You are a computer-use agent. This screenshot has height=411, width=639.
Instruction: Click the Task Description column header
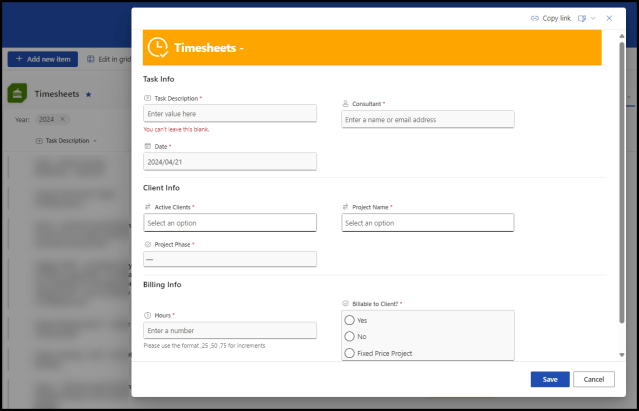point(67,141)
